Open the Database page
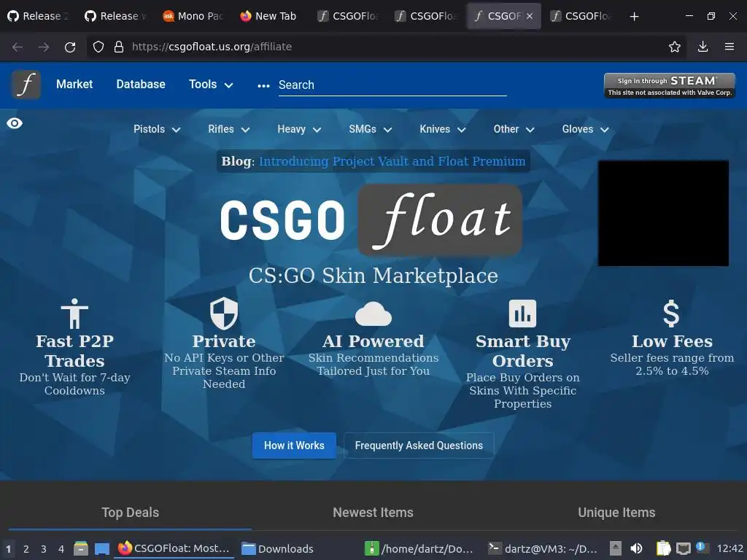Viewport: 747px width, 560px height. tap(141, 85)
